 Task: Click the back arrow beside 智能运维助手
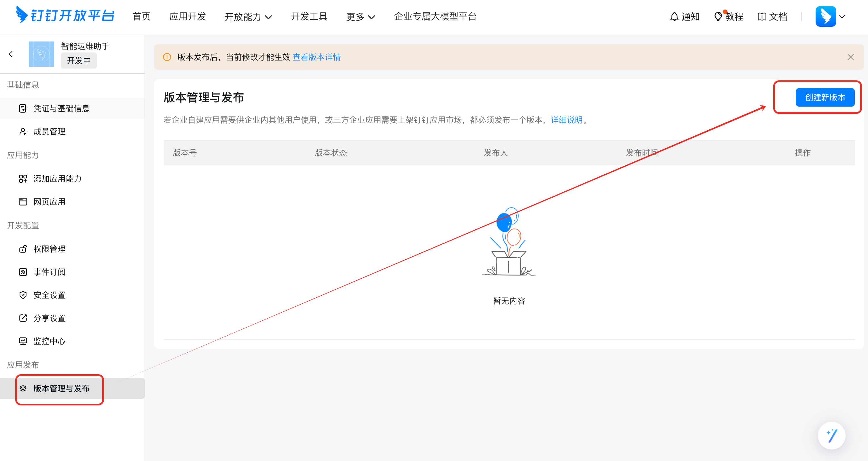click(x=11, y=54)
